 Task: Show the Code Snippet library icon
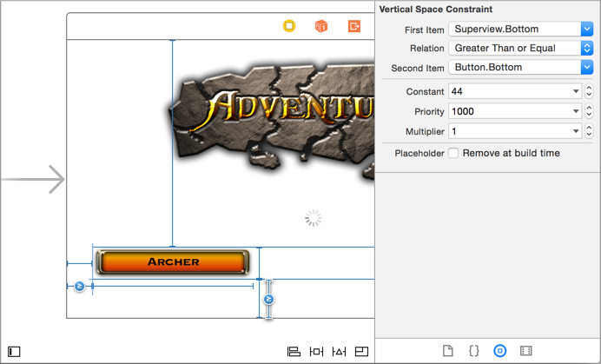click(473, 351)
